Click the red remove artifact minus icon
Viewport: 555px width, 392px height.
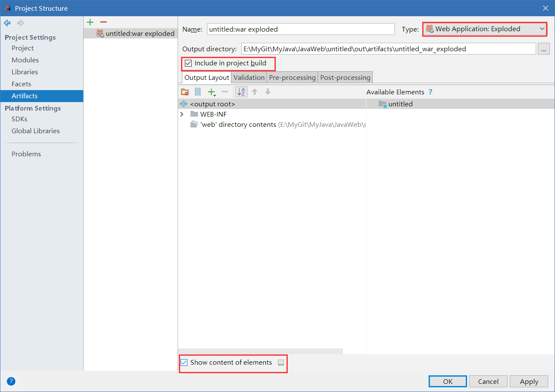[x=103, y=22]
